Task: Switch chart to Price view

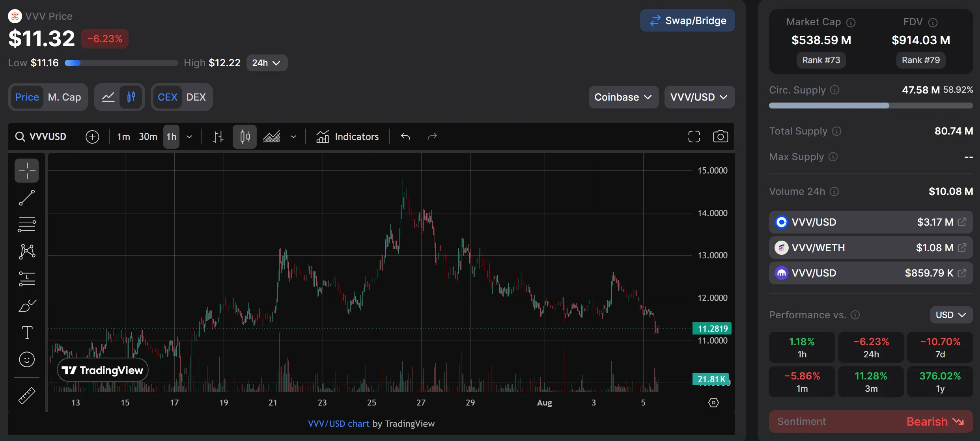Action: pyautogui.click(x=27, y=97)
